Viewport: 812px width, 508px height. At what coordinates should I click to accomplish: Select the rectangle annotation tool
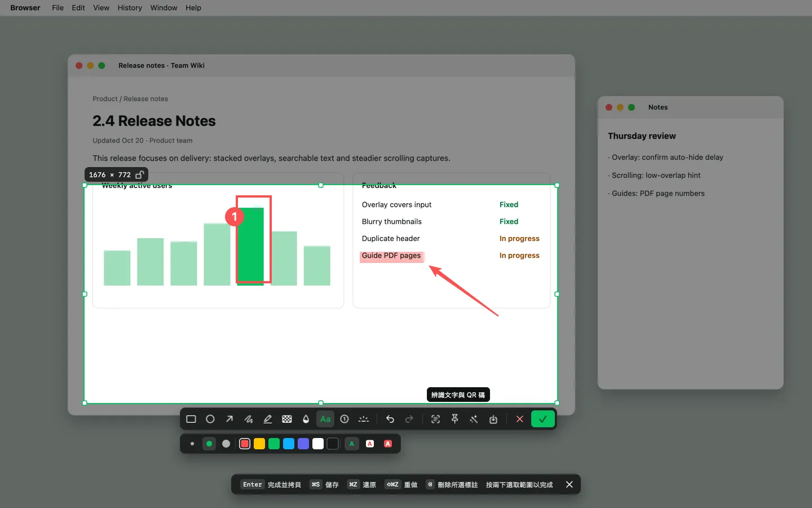[191, 419]
